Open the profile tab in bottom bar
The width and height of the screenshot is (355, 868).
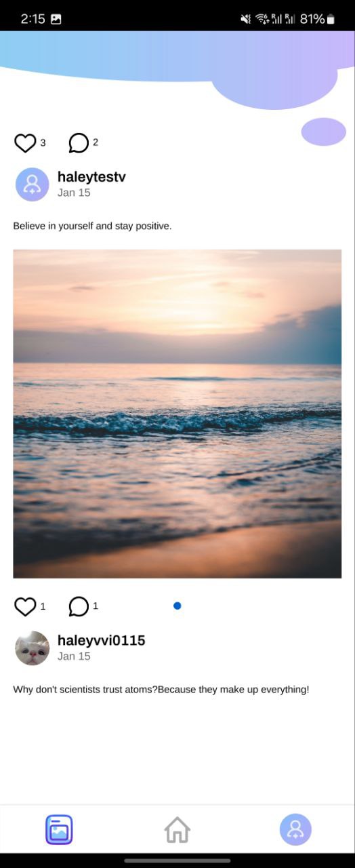point(295,829)
